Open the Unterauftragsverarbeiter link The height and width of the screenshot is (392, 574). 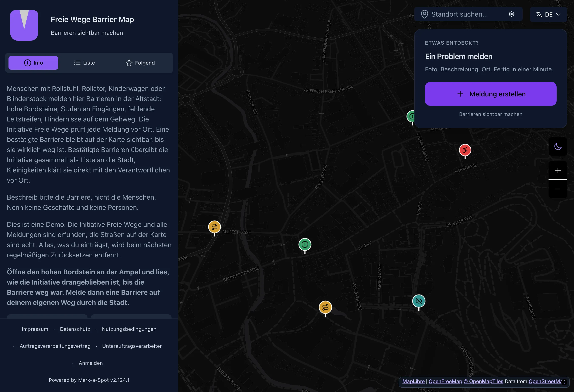click(132, 346)
